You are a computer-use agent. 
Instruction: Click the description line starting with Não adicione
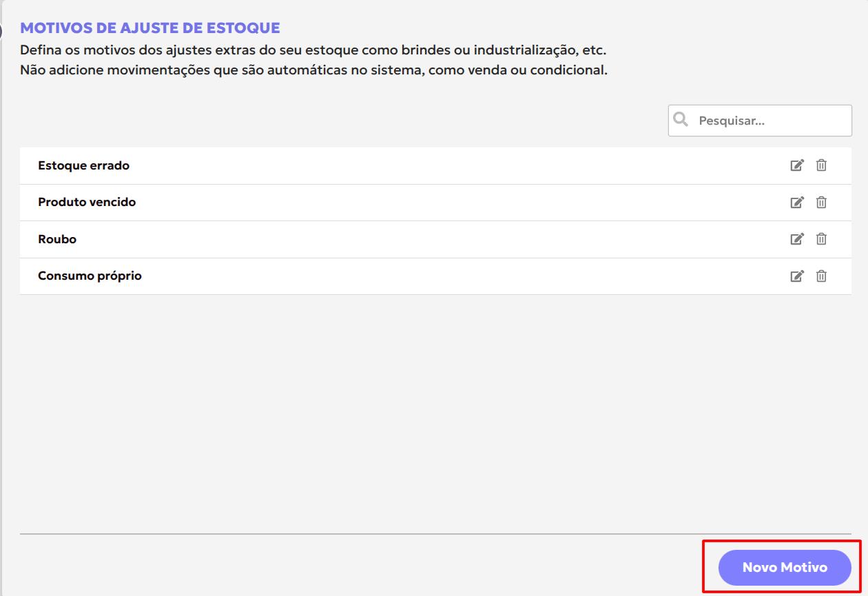tap(313, 70)
